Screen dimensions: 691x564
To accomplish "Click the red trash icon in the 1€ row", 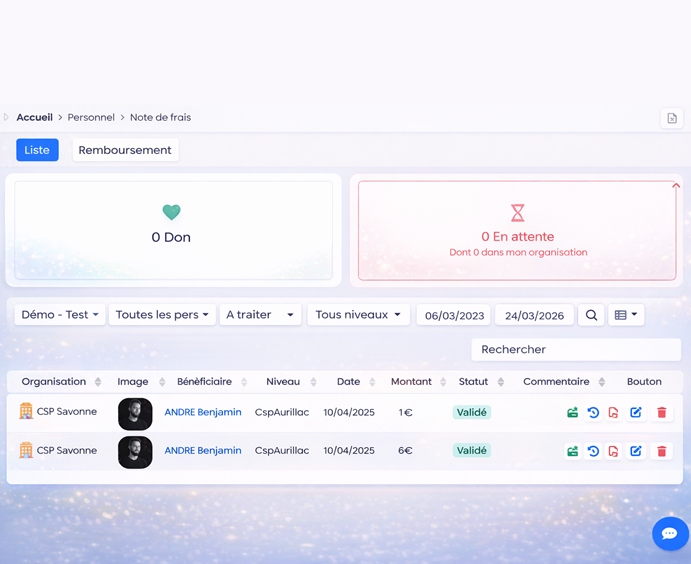I will (x=661, y=413).
